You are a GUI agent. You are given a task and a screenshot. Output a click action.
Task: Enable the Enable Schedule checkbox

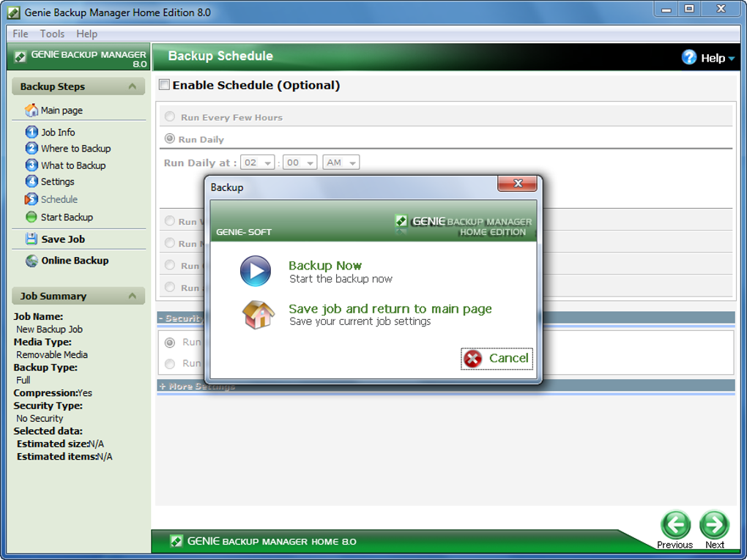164,85
